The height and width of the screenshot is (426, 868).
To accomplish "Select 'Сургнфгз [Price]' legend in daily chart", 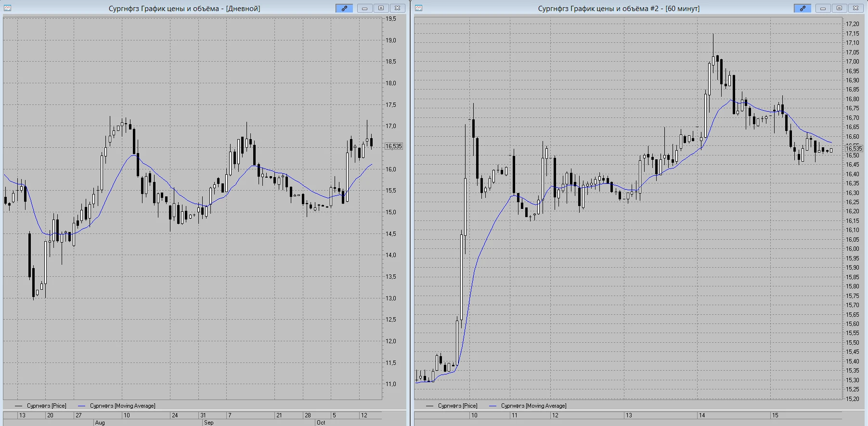I will [47, 406].
